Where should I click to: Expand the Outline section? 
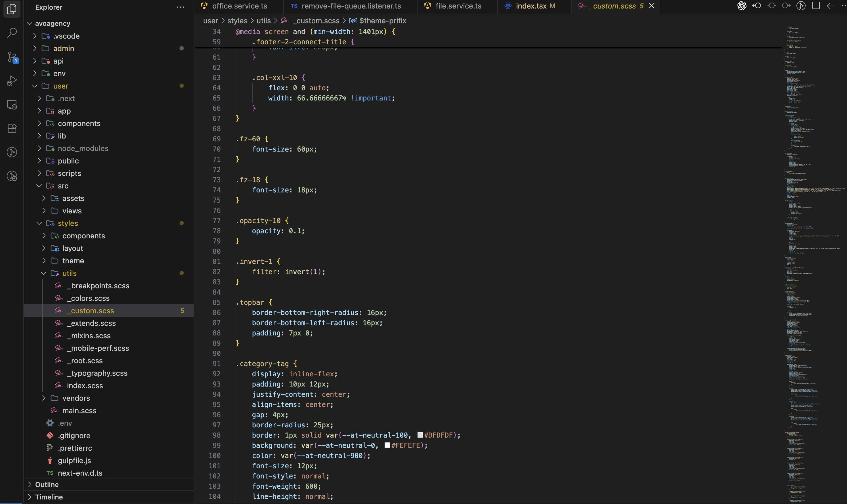pos(109,485)
